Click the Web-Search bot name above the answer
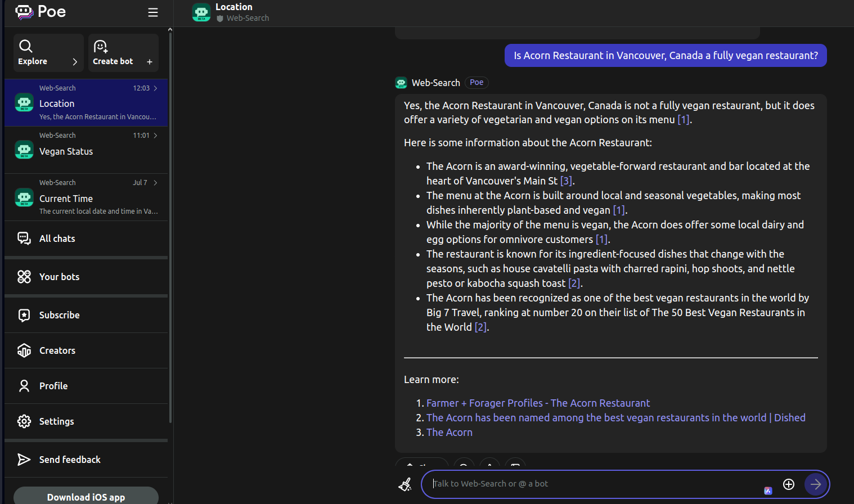 (x=436, y=83)
